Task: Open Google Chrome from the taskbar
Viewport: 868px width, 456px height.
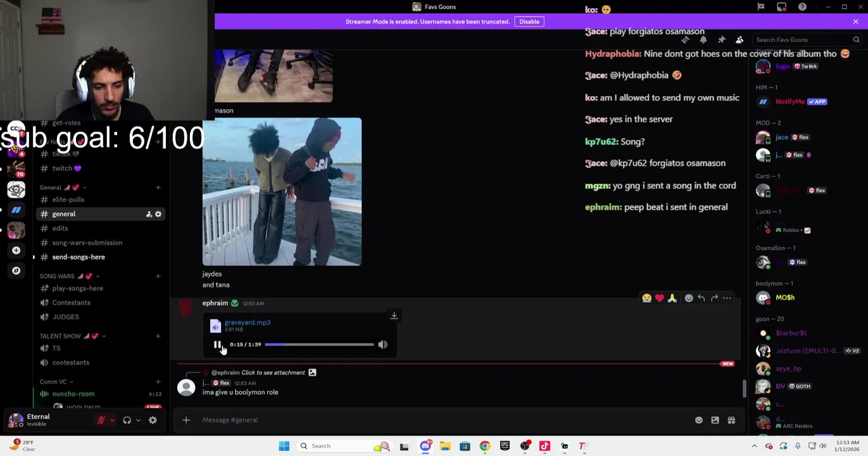Action: point(485,446)
